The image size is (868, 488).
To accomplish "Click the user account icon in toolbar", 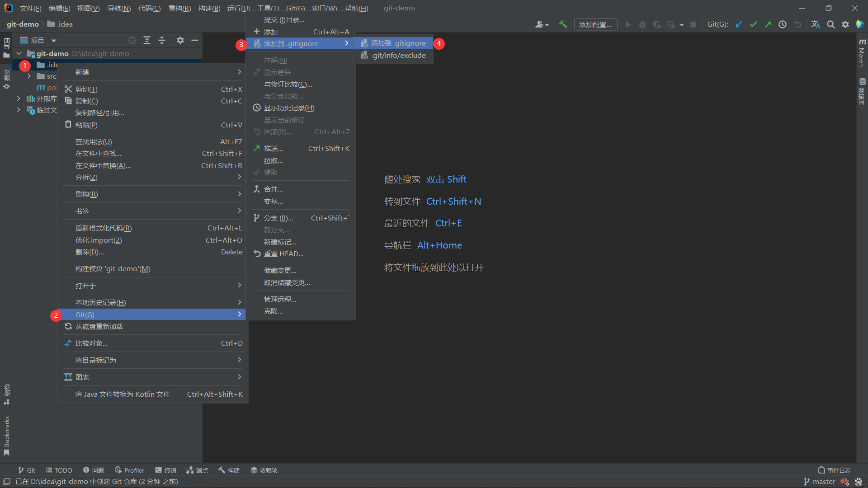I will coord(542,24).
